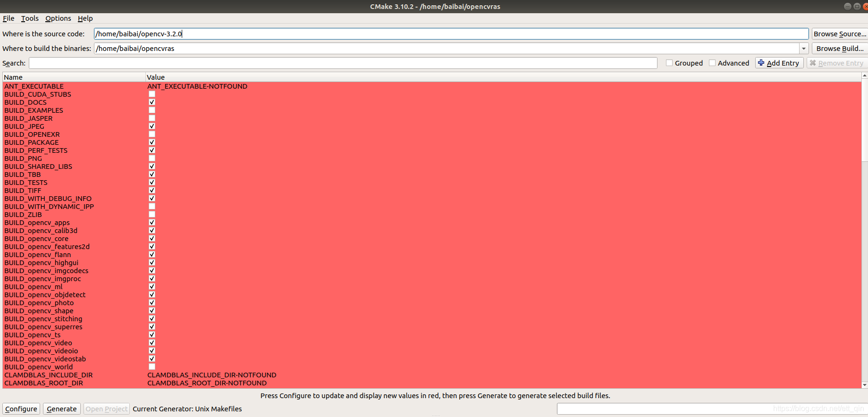Screen dimensions: 868x417
Task: Open the Help menu
Action: 85,18
